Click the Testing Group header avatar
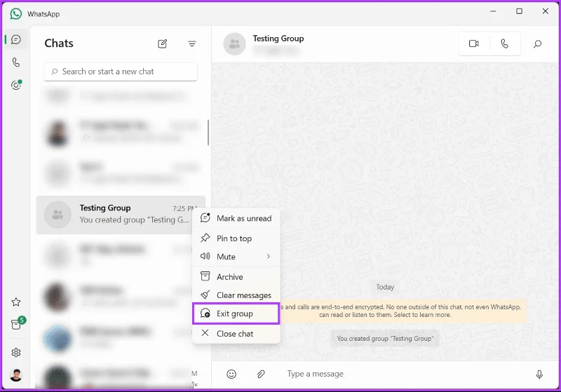Image resolution: width=561 pixels, height=392 pixels. tap(235, 44)
